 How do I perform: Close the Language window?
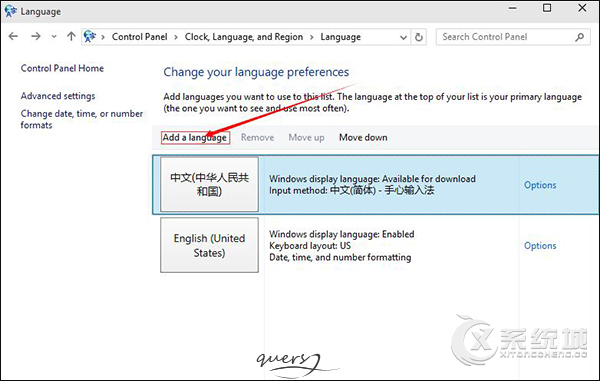(x=582, y=8)
